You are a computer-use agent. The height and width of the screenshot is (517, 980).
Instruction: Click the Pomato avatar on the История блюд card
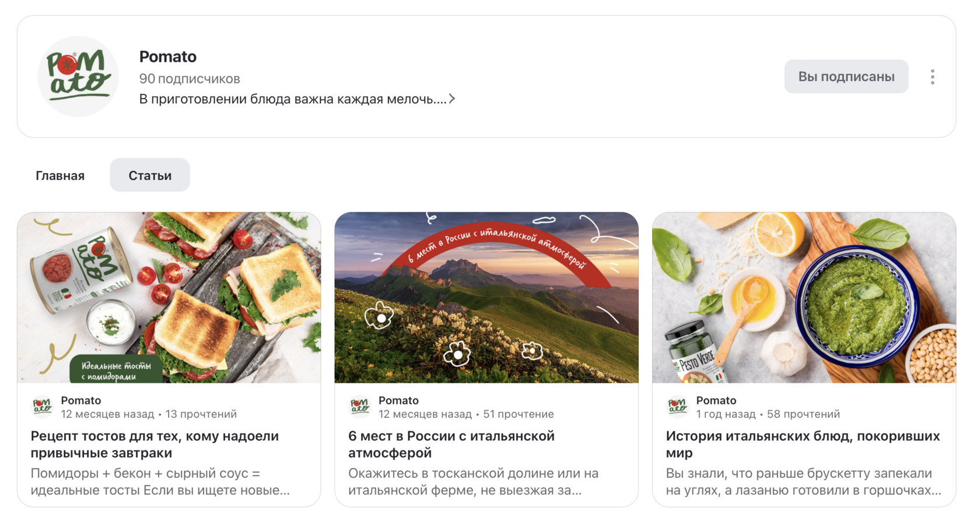677,406
